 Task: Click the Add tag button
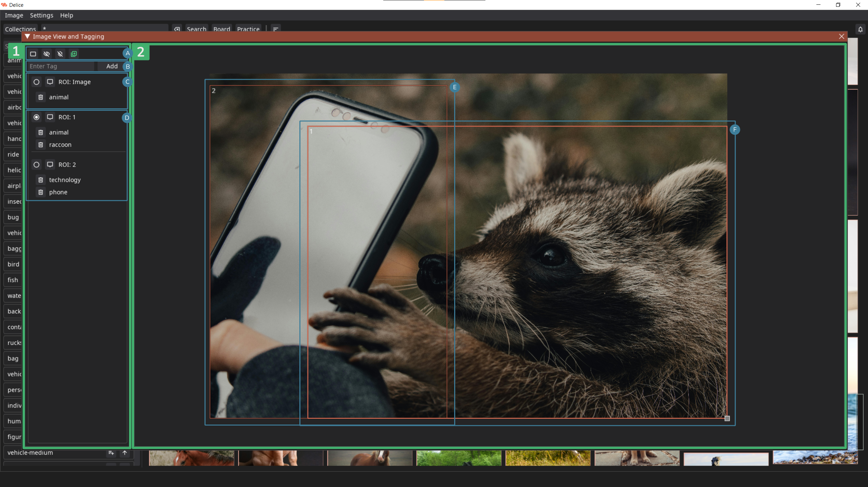(112, 66)
